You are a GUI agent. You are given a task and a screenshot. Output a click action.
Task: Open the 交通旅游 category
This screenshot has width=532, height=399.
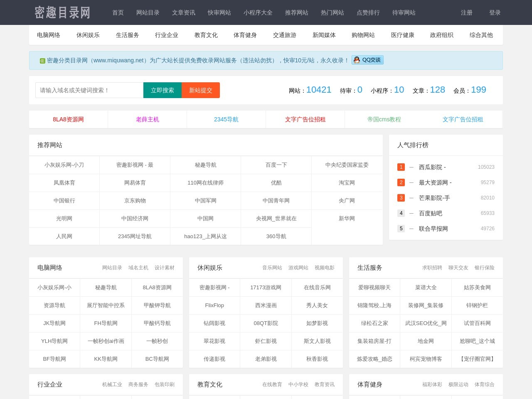(284, 35)
